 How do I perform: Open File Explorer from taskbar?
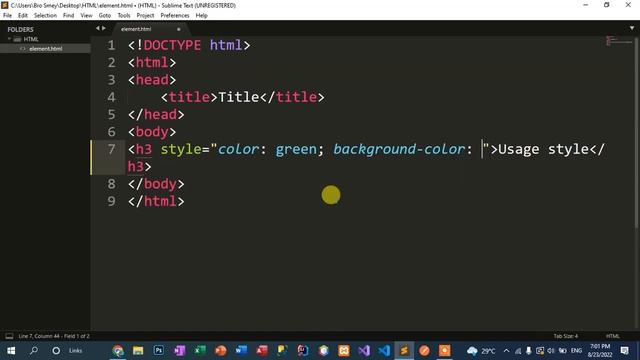pyautogui.click(x=138, y=351)
